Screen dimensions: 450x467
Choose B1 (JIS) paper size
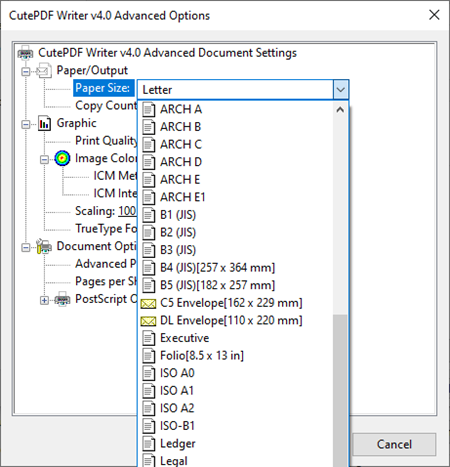[235, 215]
